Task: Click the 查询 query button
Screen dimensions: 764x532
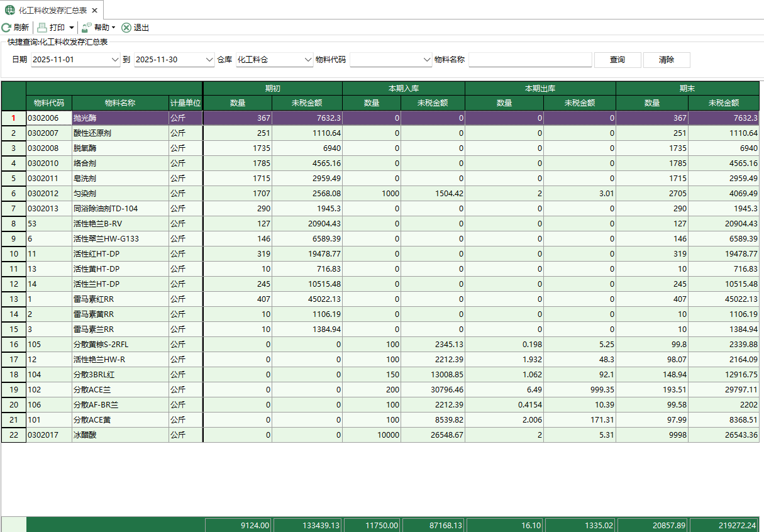Action: (x=617, y=59)
